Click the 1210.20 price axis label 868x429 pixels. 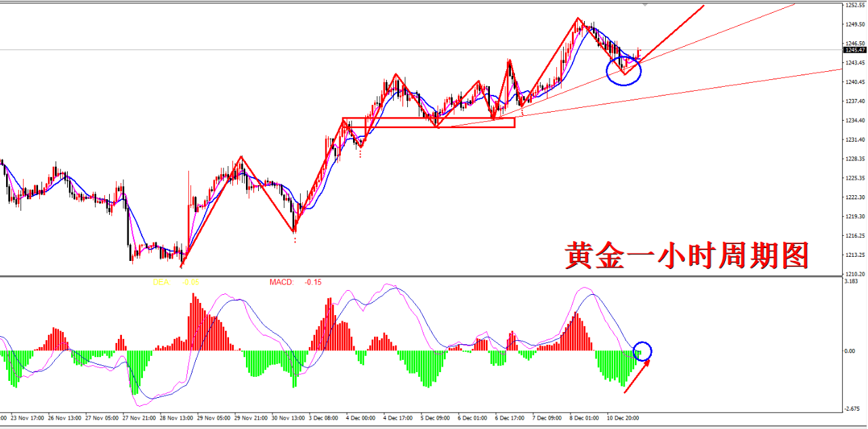click(855, 274)
